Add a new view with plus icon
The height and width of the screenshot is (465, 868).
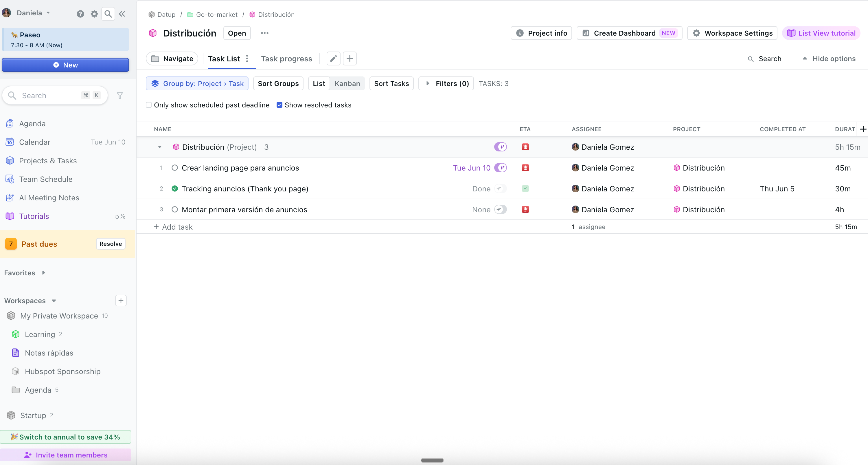pos(350,59)
